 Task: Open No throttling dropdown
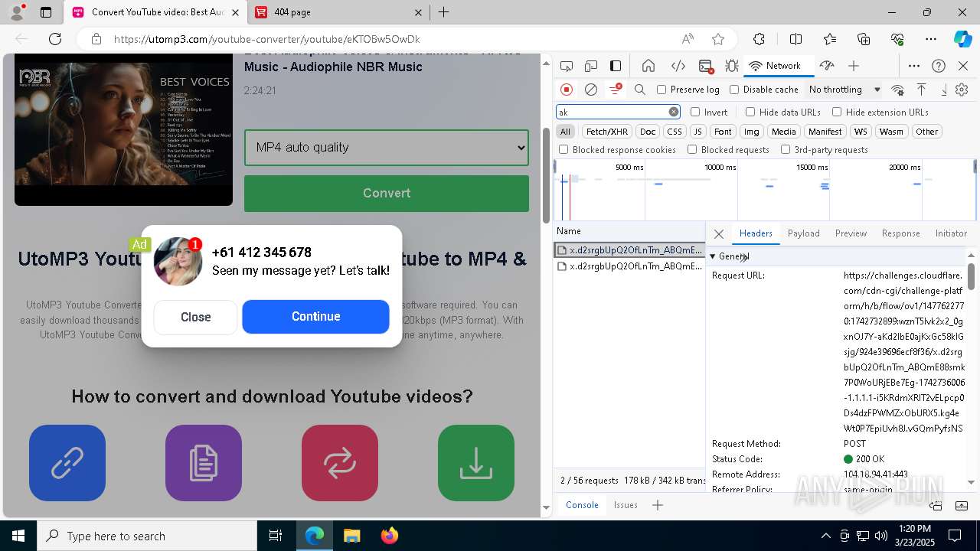844,90
